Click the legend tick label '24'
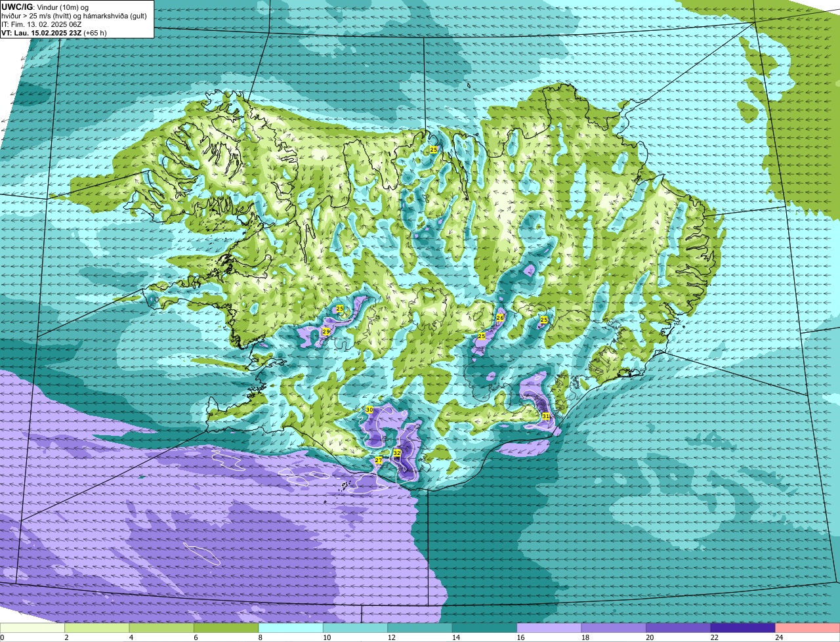Image resolution: width=840 pixels, height=642 pixels. [x=778, y=637]
